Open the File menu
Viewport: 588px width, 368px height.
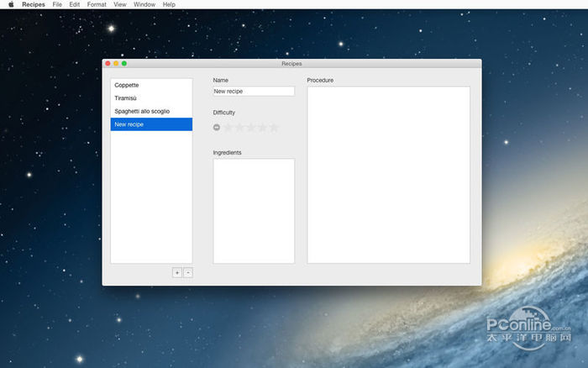(57, 5)
